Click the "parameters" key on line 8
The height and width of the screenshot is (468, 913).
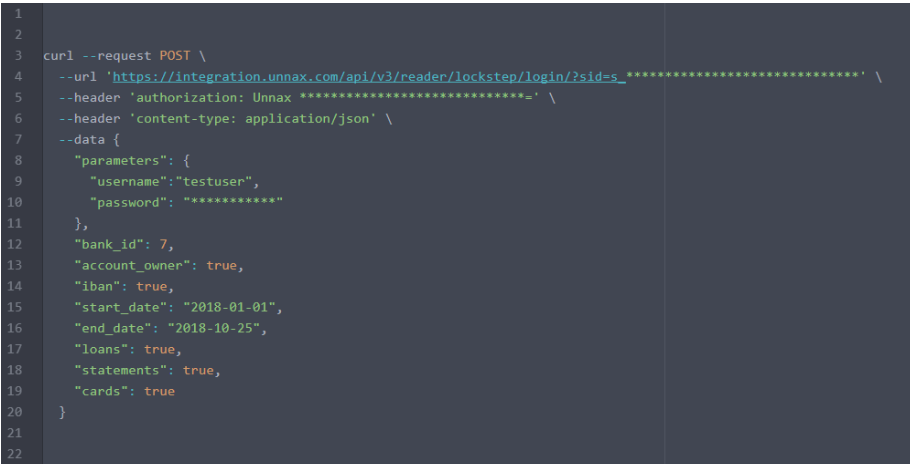[x=121, y=161]
